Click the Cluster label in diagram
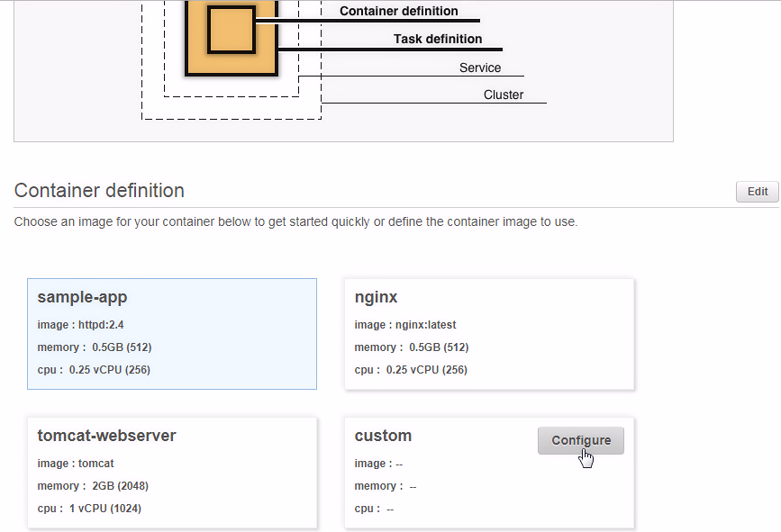Viewport: 781px width, 532px height. click(504, 95)
